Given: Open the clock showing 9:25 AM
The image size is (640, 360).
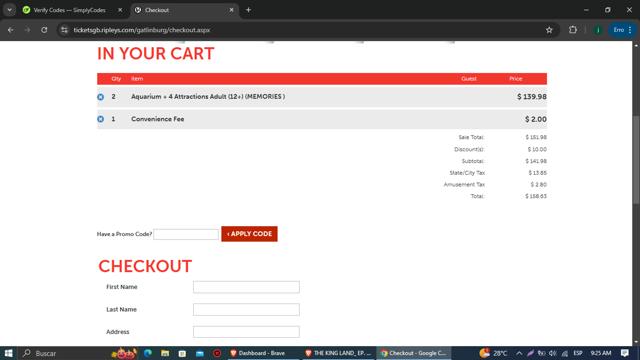Looking at the screenshot, I should point(600,353).
